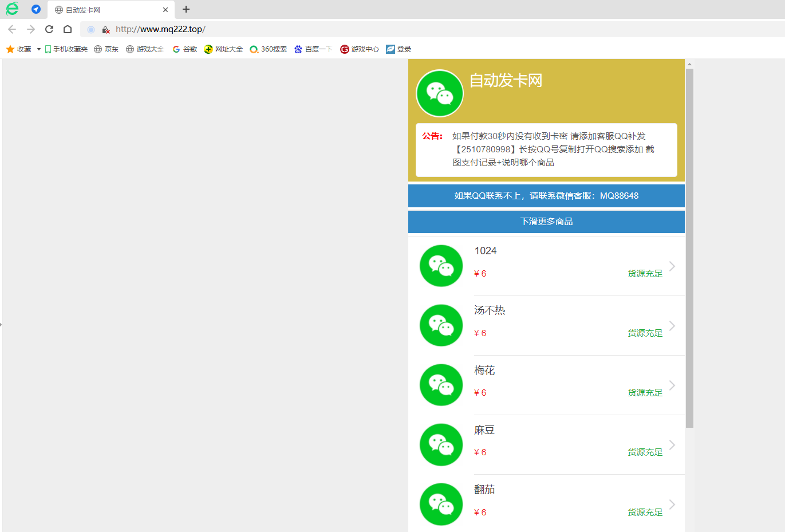Image resolution: width=785 pixels, height=532 pixels.
Task: Click 货源充足 status on 翻茄 row
Action: click(x=645, y=513)
